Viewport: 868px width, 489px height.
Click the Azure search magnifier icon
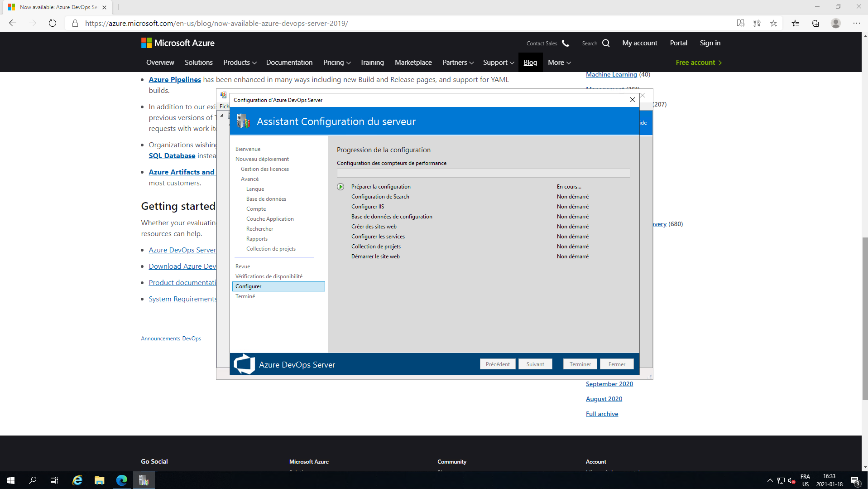pos(606,43)
